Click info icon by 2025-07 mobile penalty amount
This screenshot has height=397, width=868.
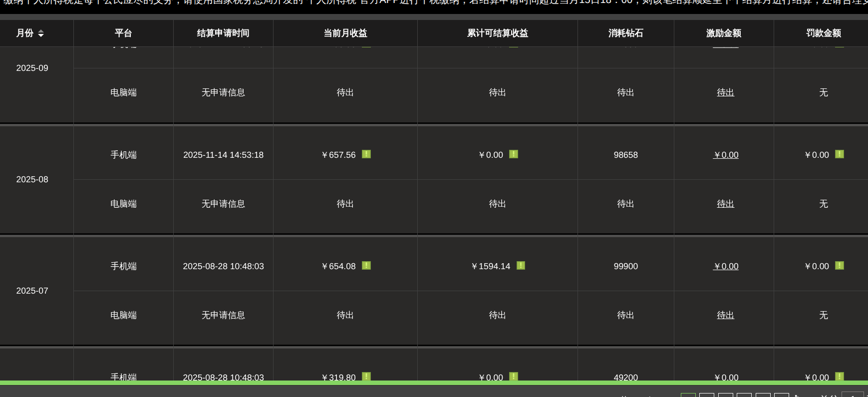pos(840,266)
